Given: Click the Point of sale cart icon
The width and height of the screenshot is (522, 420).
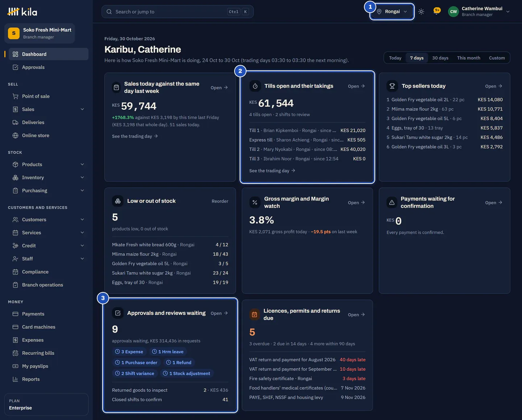Looking at the screenshot, I should 15,96.
